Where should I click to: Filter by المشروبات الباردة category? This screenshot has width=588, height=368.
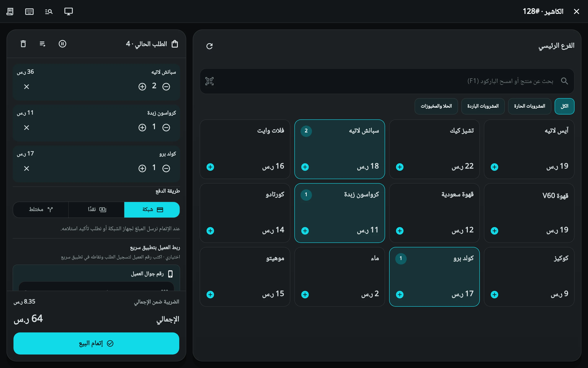483,106
